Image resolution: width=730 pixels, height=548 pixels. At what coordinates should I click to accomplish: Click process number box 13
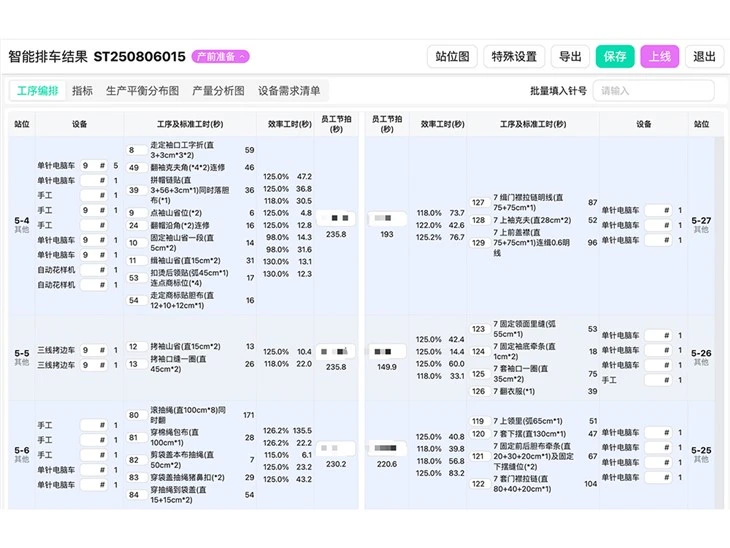point(137,364)
